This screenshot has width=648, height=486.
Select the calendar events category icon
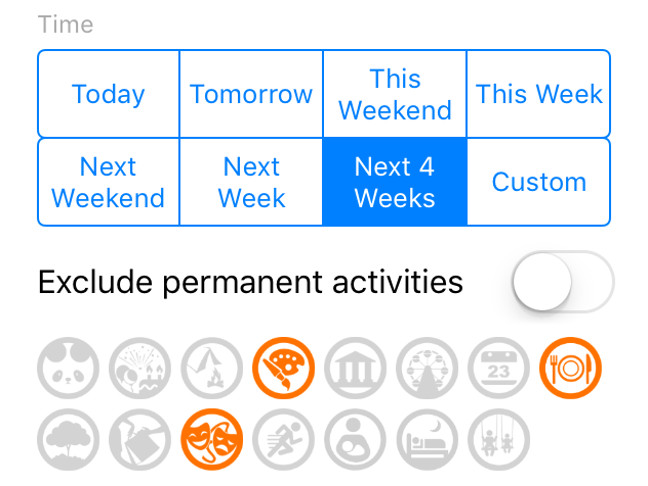(499, 368)
